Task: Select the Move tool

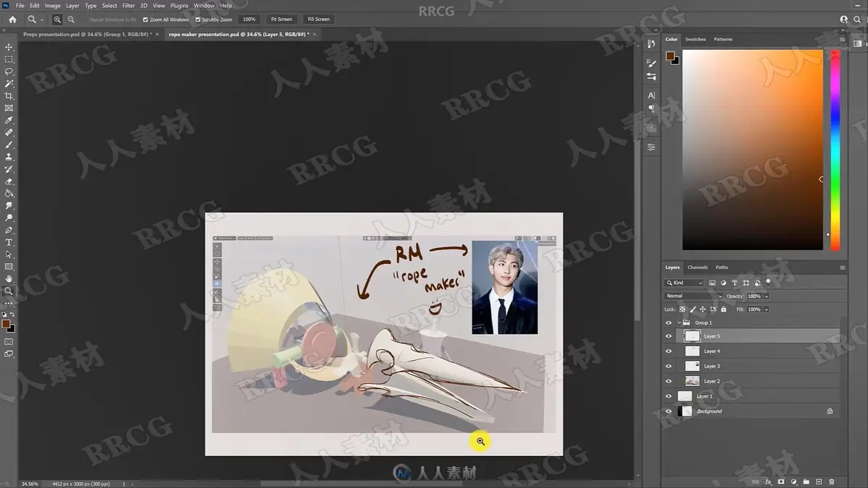Action: click(9, 47)
